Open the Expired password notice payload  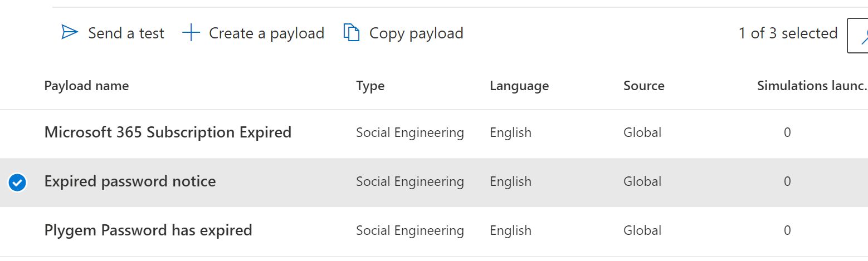pyautogui.click(x=130, y=181)
